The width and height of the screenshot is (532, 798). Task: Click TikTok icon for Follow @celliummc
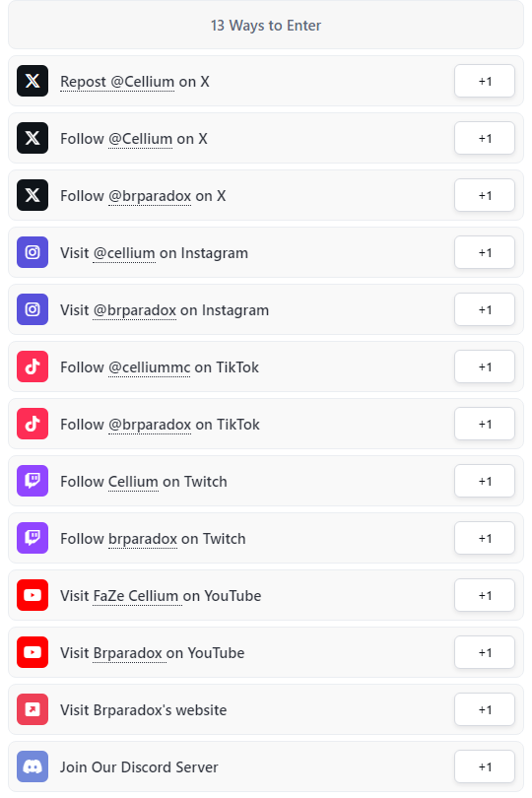tap(33, 366)
